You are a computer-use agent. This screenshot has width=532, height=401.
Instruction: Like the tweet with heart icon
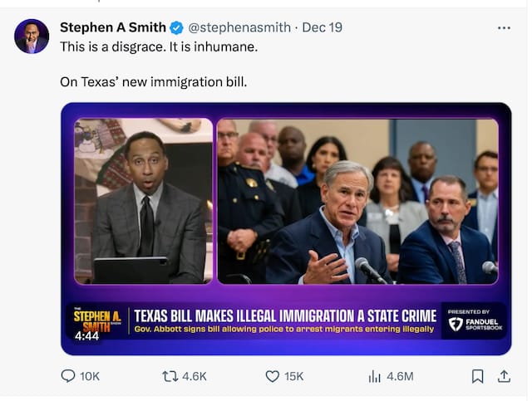272,376
